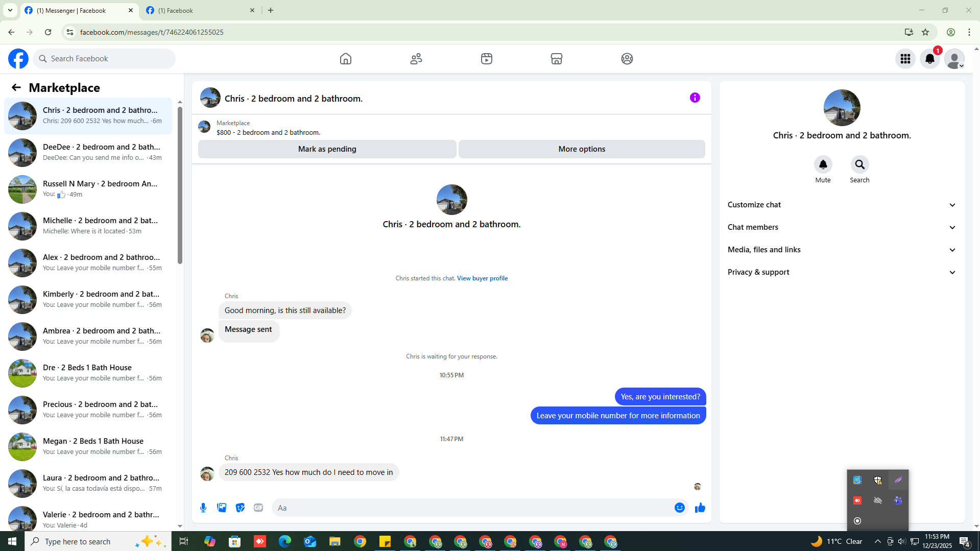Open chat with Precious

(88, 410)
